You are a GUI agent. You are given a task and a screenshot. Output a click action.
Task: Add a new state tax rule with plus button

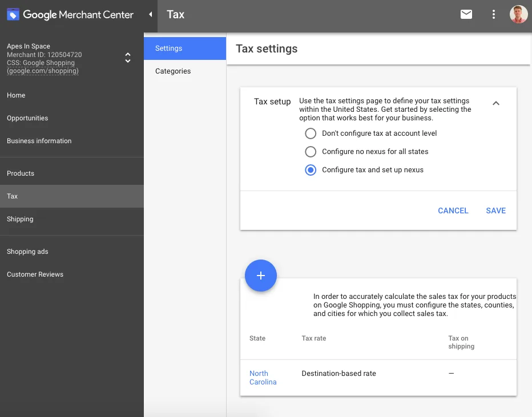pos(261,276)
